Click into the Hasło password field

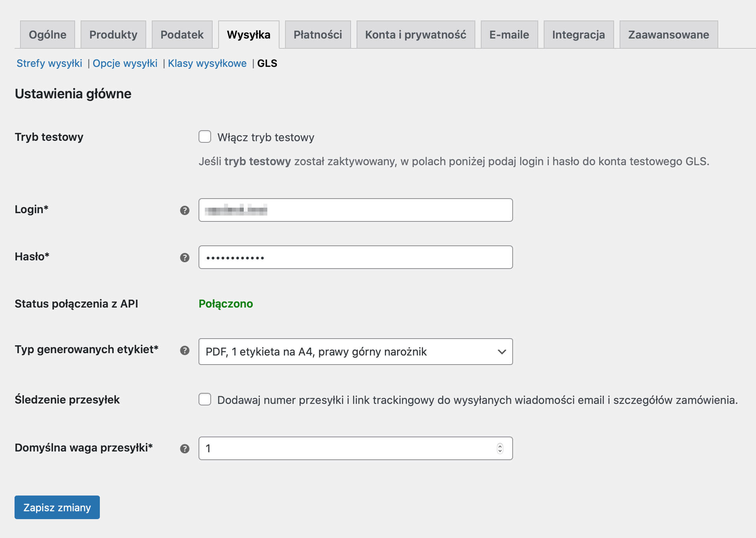tap(355, 258)
